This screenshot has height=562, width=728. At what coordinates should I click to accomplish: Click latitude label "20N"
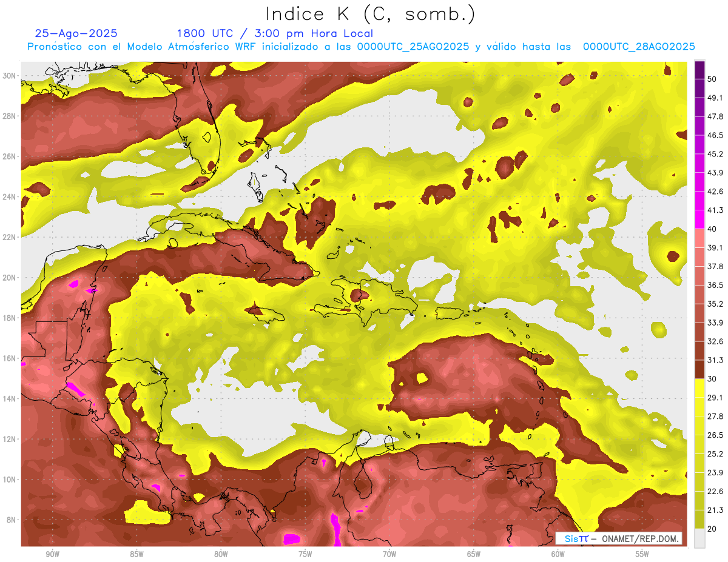[9, 278]
